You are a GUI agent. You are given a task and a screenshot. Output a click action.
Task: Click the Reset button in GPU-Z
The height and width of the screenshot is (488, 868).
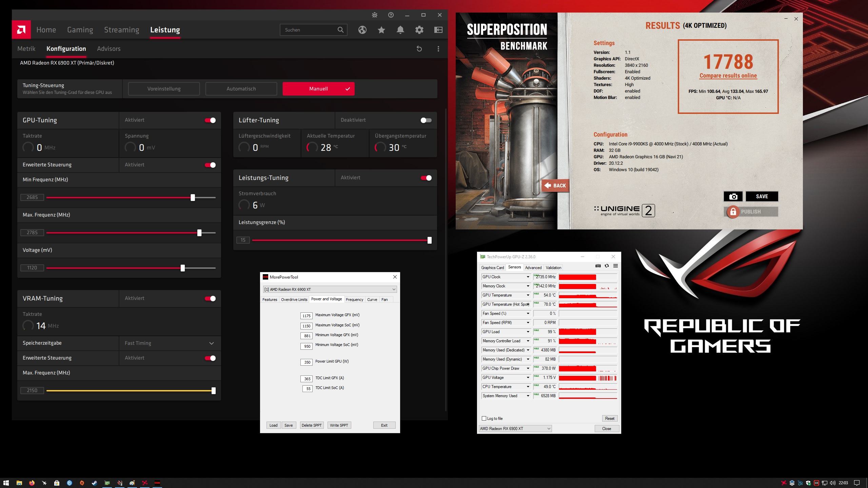(610, 419)
